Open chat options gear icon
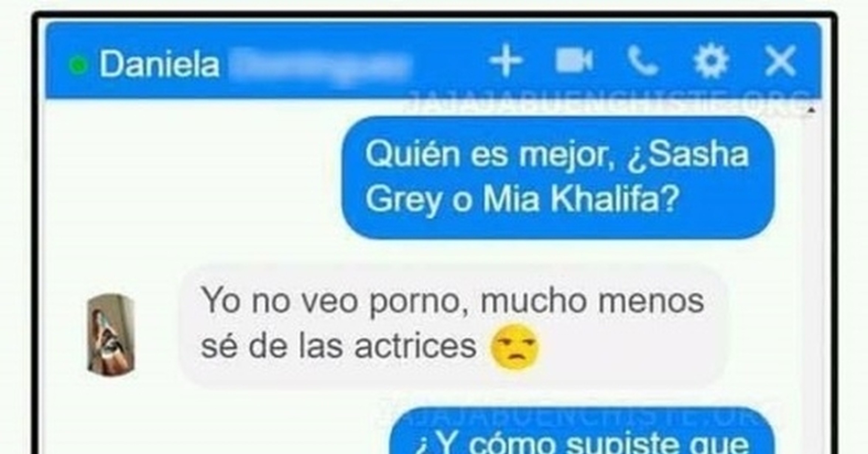This screenshot has height=454, width=868. click(711, 61)
